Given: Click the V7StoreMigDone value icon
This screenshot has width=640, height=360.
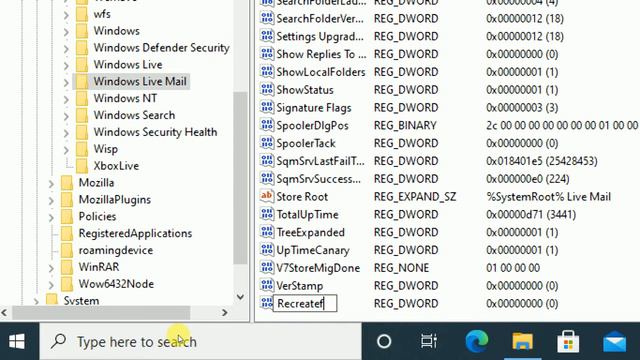Looking at the screenshot, I should 267,268.
